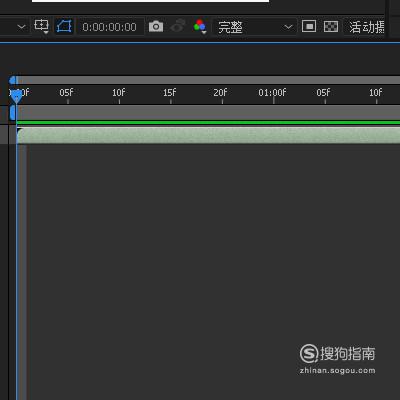400x400 pixels.
Task: Show the last snapshot
Action: (x=178, y=26)
